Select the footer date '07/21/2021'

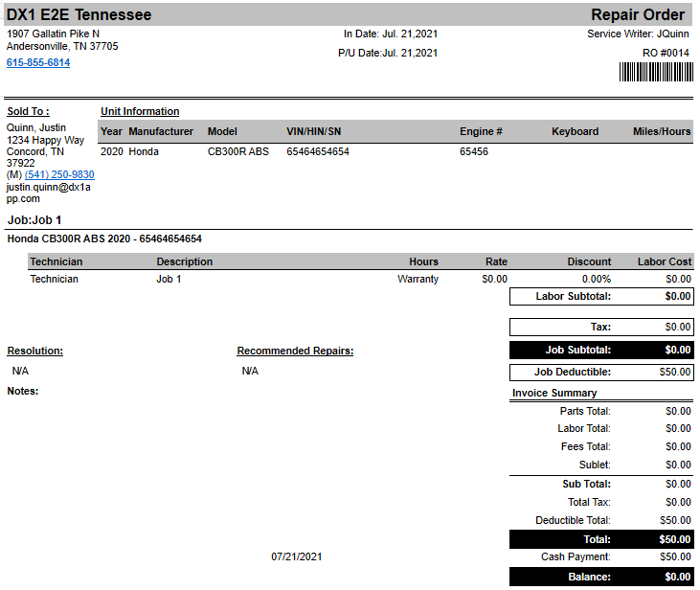coord(297,556)
